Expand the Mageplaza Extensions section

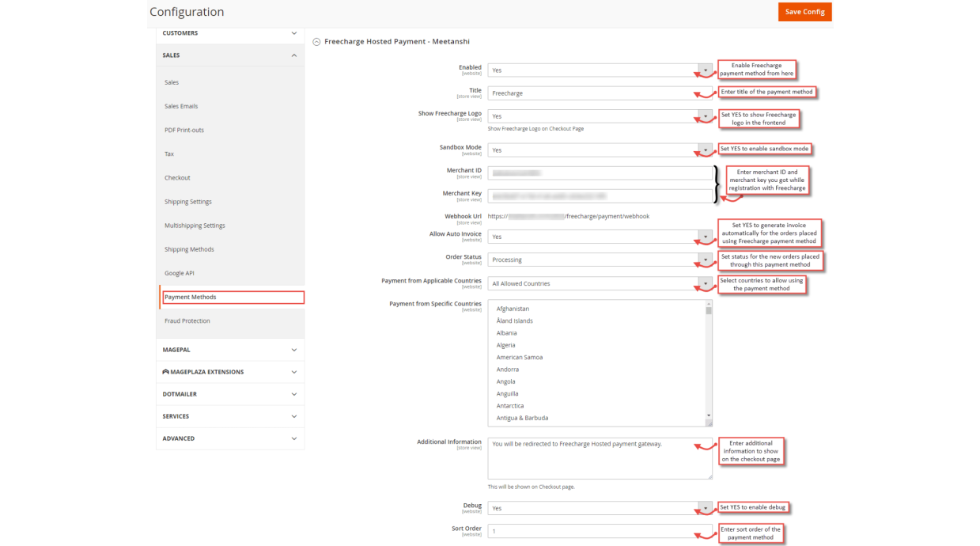[229, 372]
